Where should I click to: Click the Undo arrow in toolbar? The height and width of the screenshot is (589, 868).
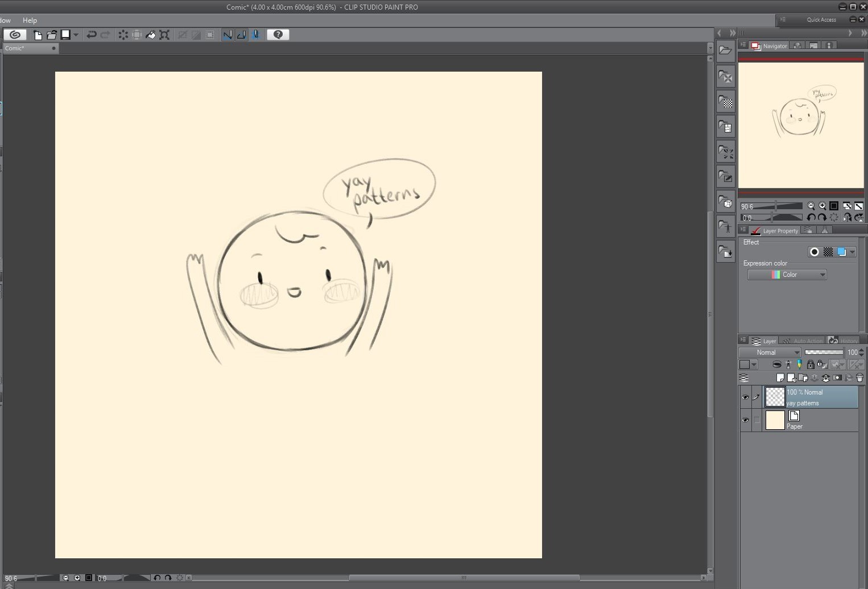pyautogui.click(x=91, y=35)
